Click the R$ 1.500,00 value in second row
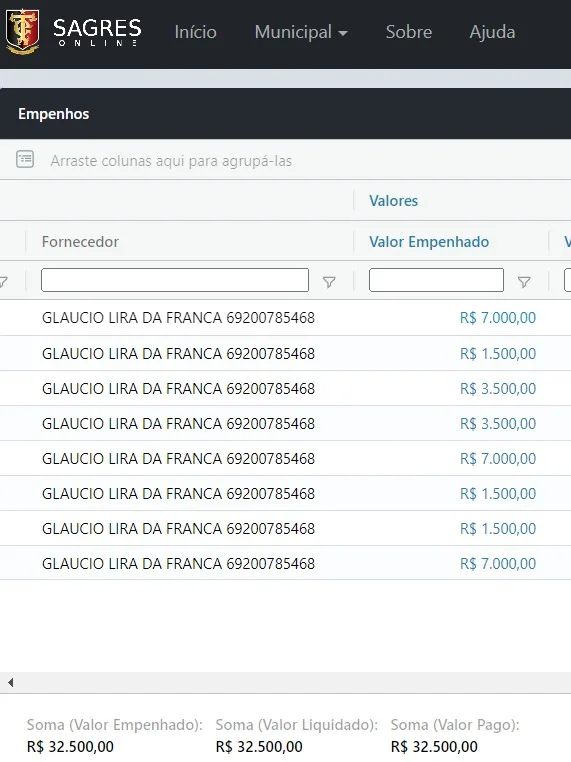This screenshot has height=762, width=571. pyautogui.click(x=498, y=354)
